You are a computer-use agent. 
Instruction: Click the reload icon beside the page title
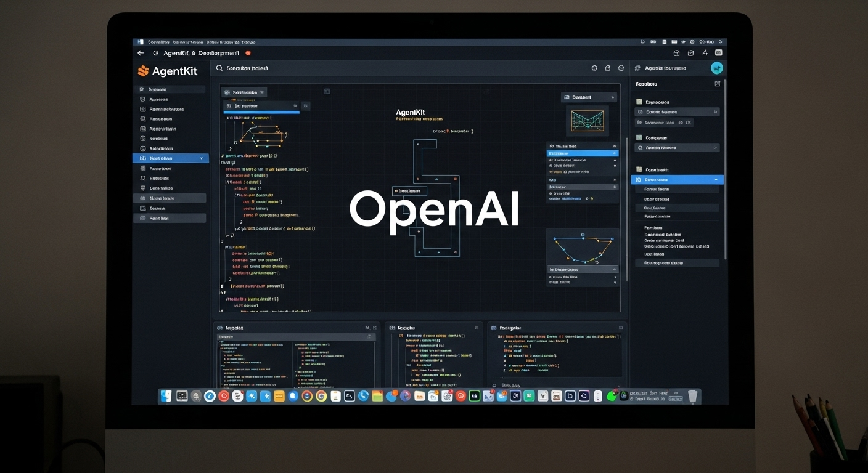(155, 54)
